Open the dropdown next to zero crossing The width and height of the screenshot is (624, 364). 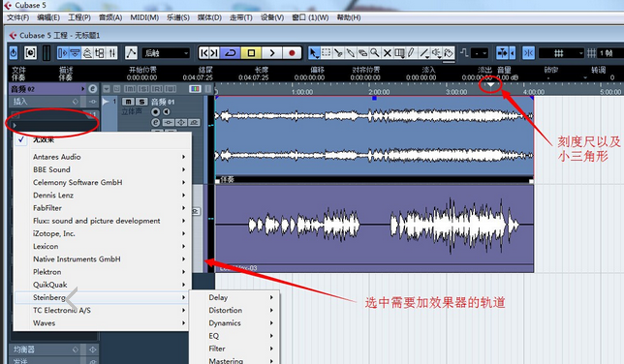pos(480,53)
